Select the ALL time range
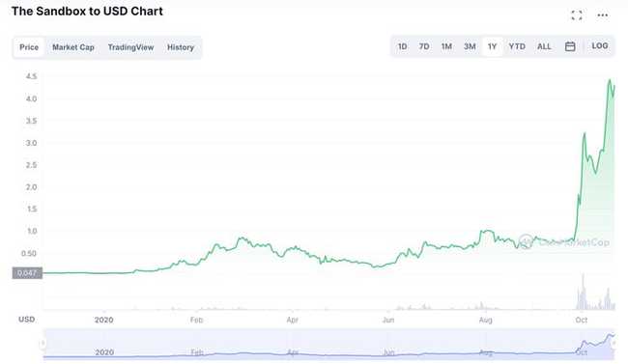 [x=544, y=46]
